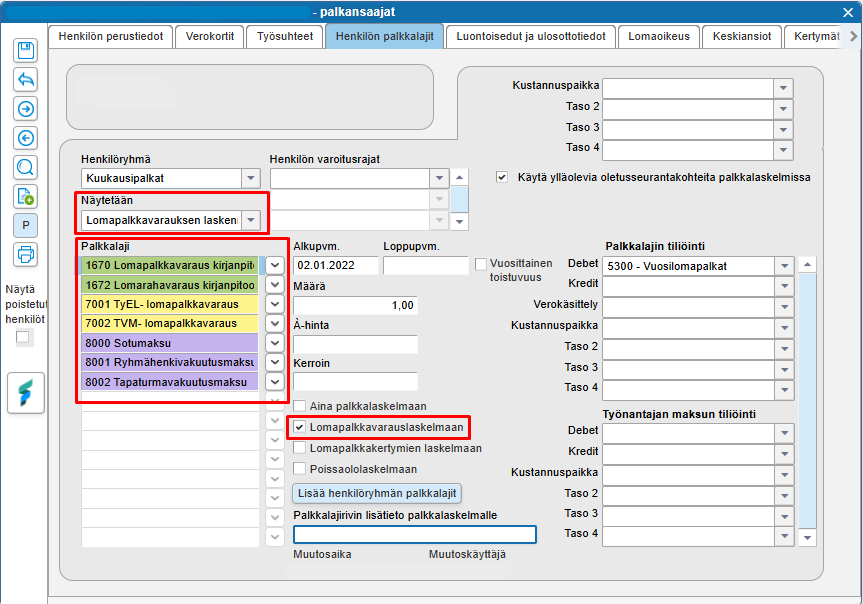Open Palkkalajin tiliöinti Kredit dropdown
863x604 pixels.
(x=784, y=286)
